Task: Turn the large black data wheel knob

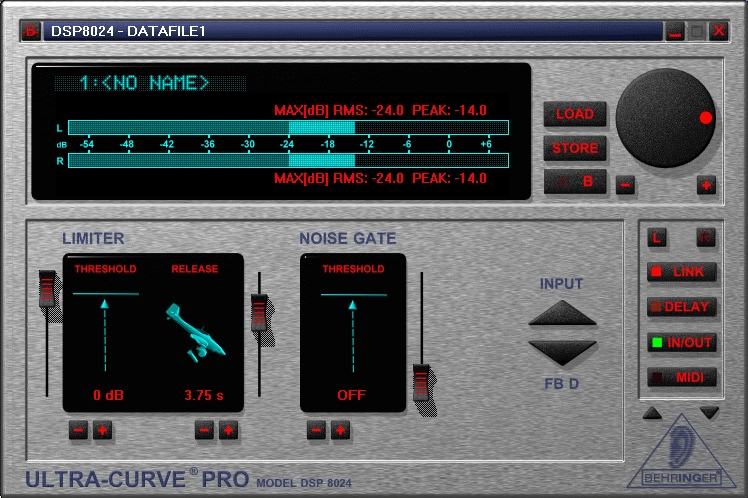Action: pyautogui.click(x=665, y=118)
